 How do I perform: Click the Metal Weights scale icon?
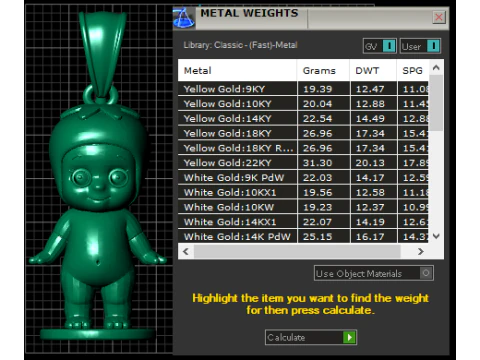(184, 18)
